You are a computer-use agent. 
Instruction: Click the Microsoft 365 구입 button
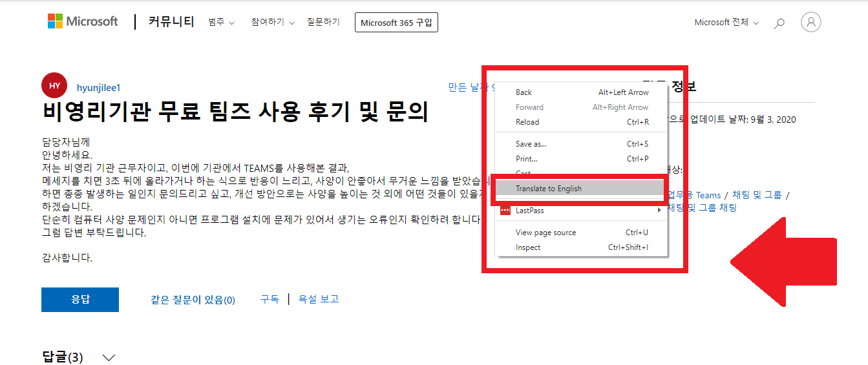396,23
